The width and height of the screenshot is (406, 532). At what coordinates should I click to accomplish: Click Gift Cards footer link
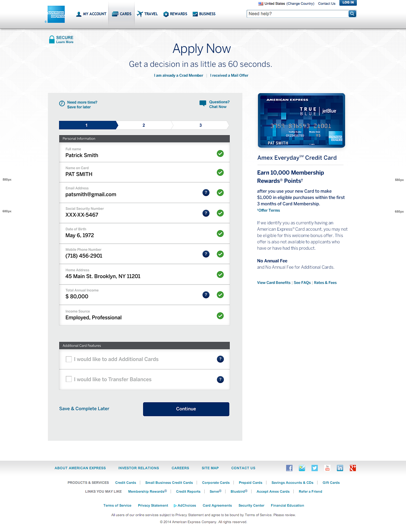coord(331,483)
